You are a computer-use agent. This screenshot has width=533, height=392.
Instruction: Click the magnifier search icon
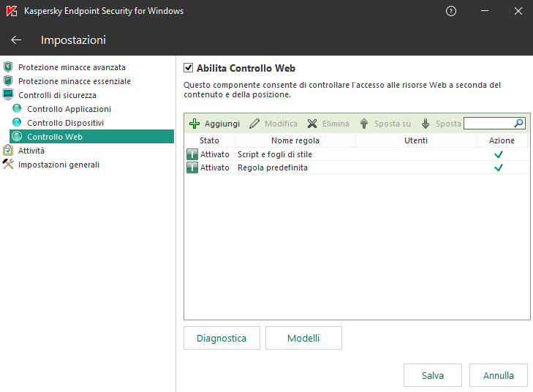pyautogui.click(x=518, y=123)
